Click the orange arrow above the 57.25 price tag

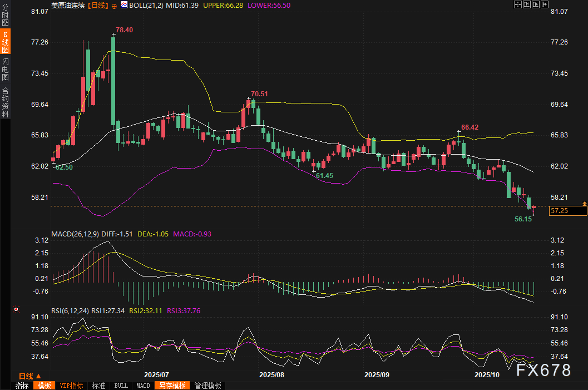[584, 204]
